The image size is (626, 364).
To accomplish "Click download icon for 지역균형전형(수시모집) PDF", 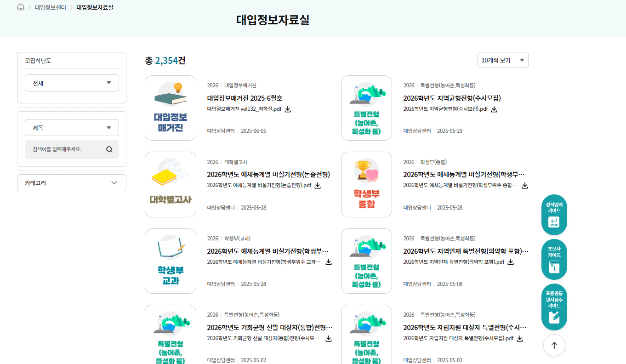I will 494,109.
